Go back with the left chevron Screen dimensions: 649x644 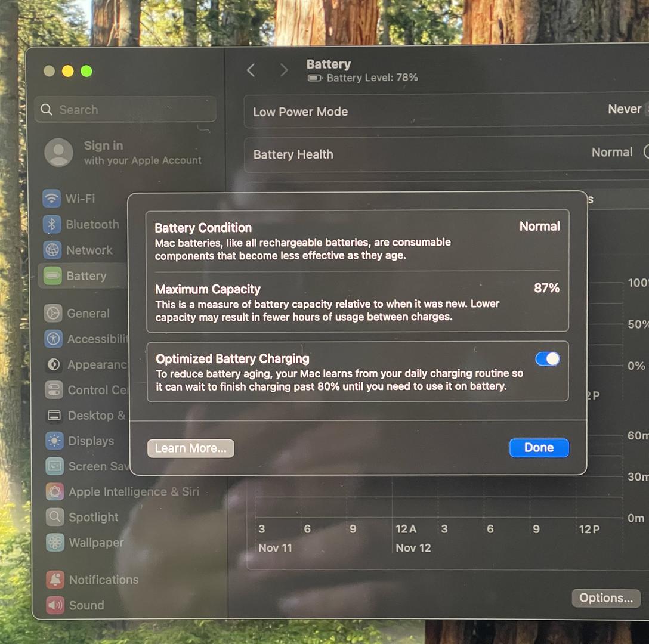pos(251,70)
